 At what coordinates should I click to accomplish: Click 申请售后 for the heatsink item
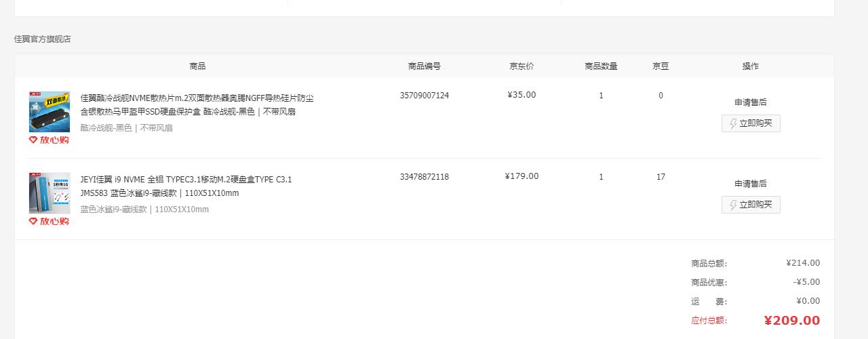[751, 102]
